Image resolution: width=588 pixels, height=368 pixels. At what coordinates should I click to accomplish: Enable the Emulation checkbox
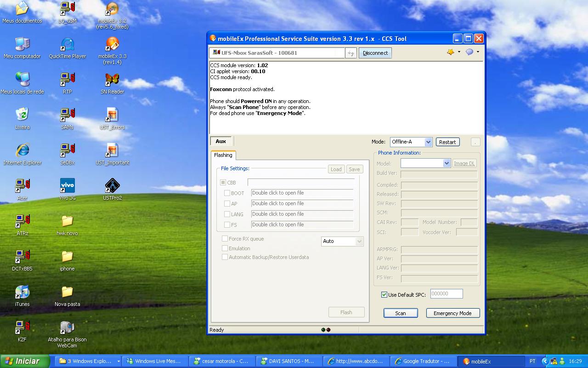(x=225, y=248)
